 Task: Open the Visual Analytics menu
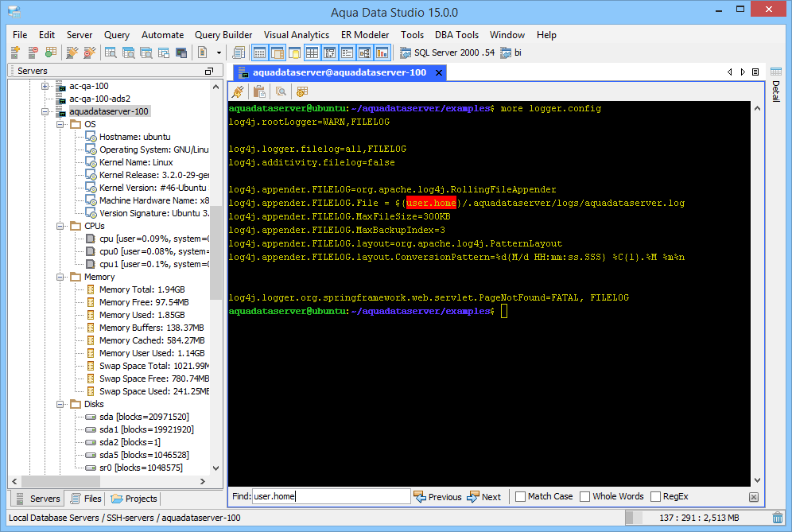coord(296,35)
